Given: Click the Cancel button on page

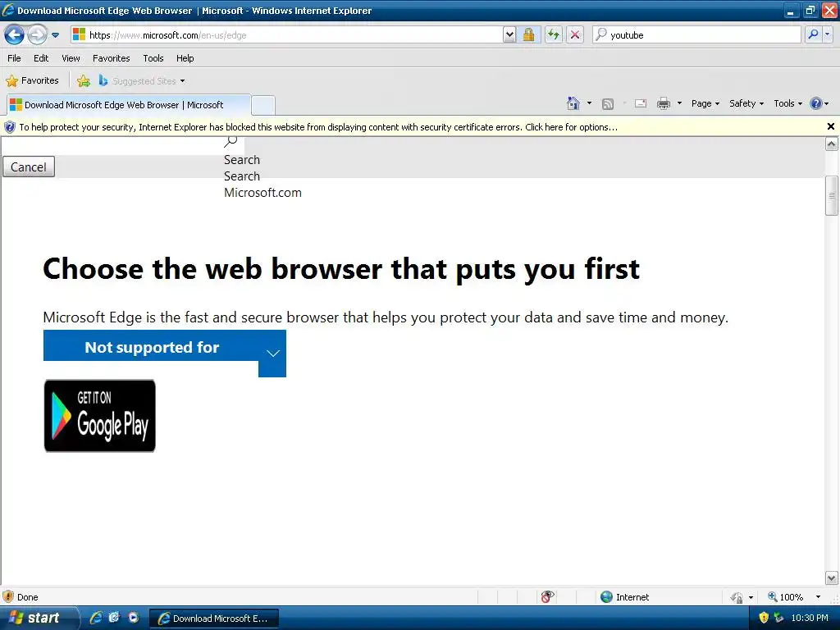Looking at the screenshot, I should point(29,167).
